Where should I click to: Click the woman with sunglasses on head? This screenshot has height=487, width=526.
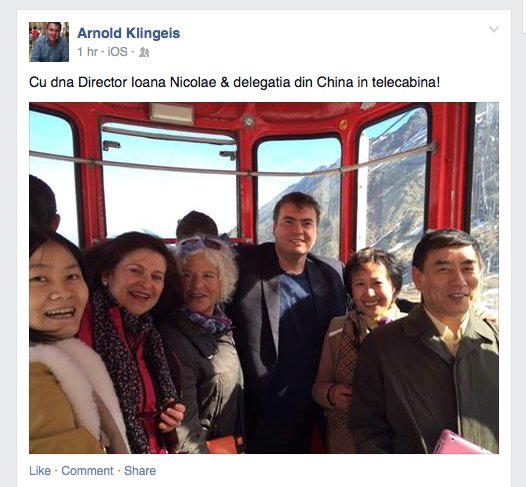(203, 339)
